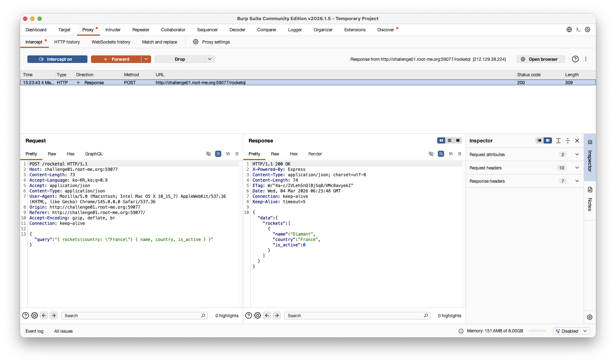Open the three-dot options menu beside Open browser
This screenshot has width=616, height=364.
click(x=586, y=59)
